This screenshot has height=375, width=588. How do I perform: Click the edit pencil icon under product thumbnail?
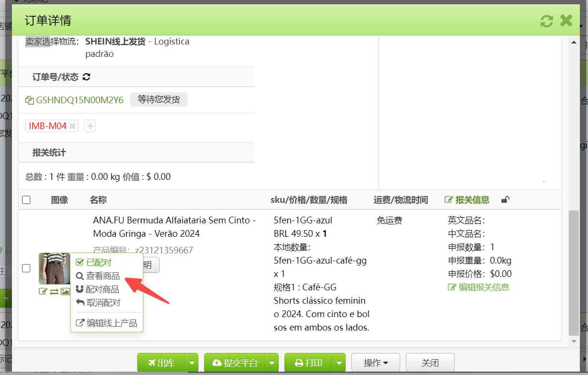pos(43,291)
